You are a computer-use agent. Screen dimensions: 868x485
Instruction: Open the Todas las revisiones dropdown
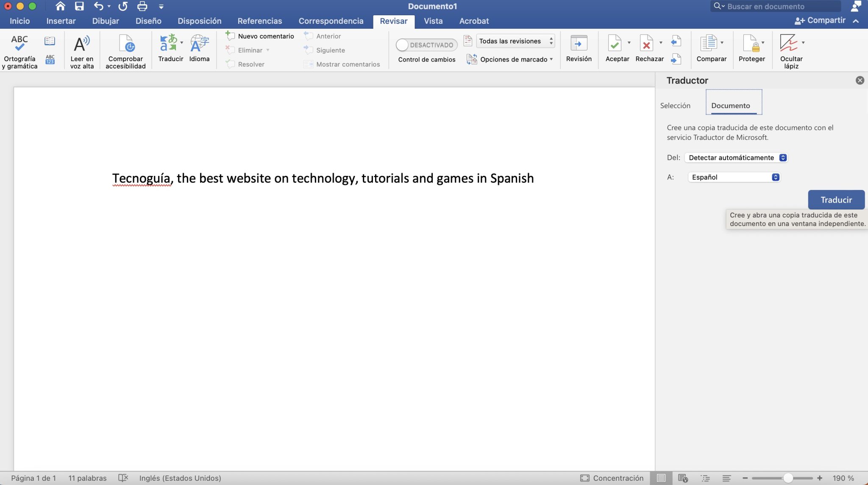[515, 41]
